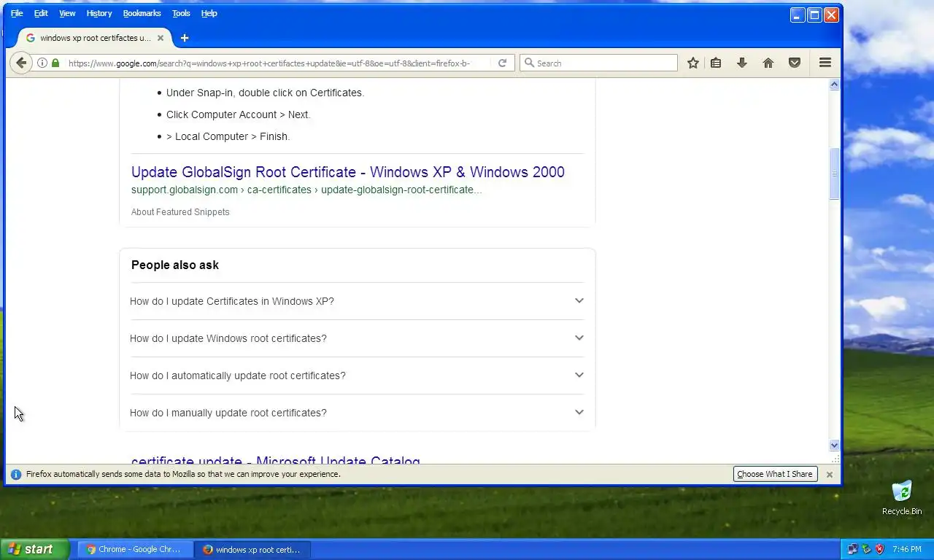Click the notification bar info icon
Screen dimensions: 934x560
[16, 474]
